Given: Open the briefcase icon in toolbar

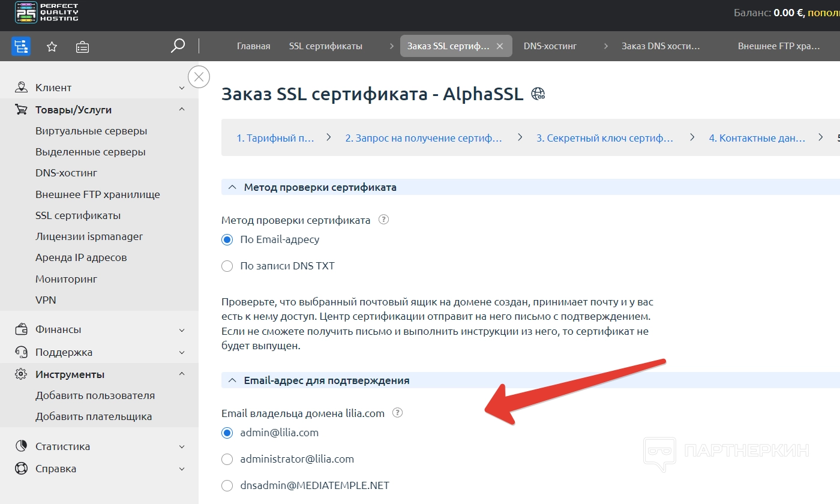Looking at the screenshot, I should 83,46.
